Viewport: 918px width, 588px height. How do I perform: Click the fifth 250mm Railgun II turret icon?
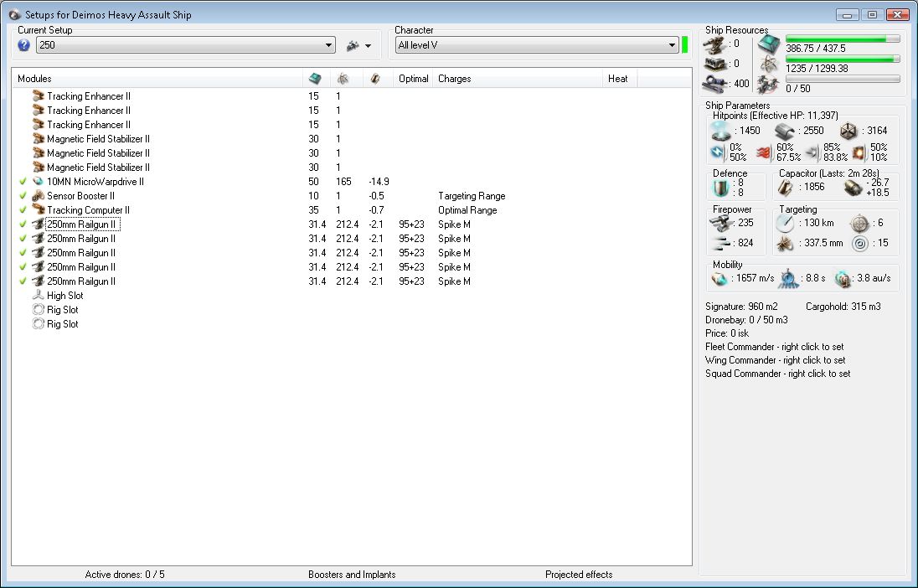point(39,281)
